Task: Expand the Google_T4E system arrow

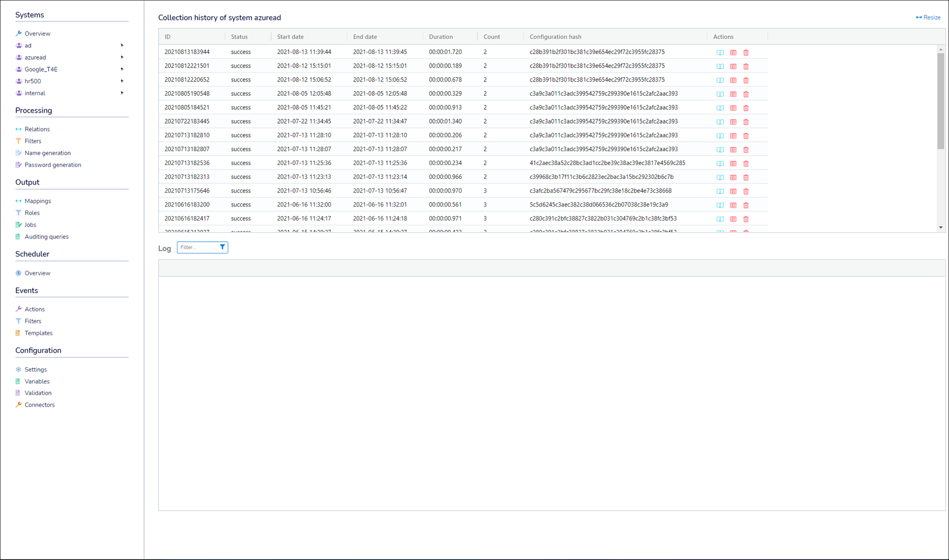Action: [x=122, y=69]
